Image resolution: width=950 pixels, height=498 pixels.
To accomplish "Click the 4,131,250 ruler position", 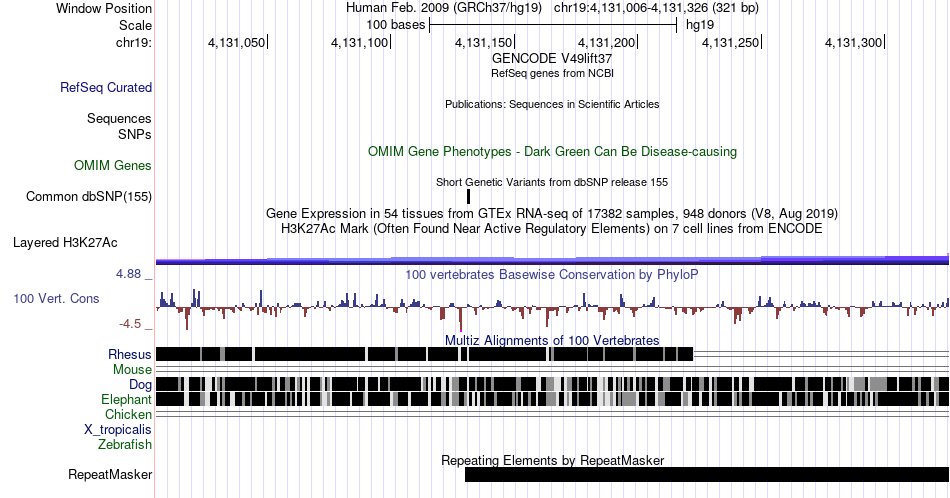I will [731, 42].
